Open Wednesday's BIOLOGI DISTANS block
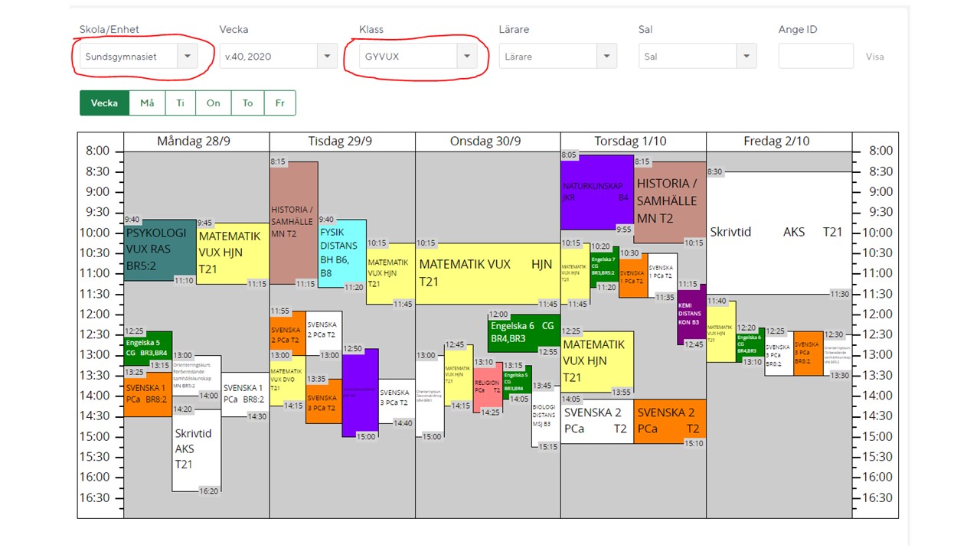The width and height of the screenshot is (980, 551). (x=546, y=416)
